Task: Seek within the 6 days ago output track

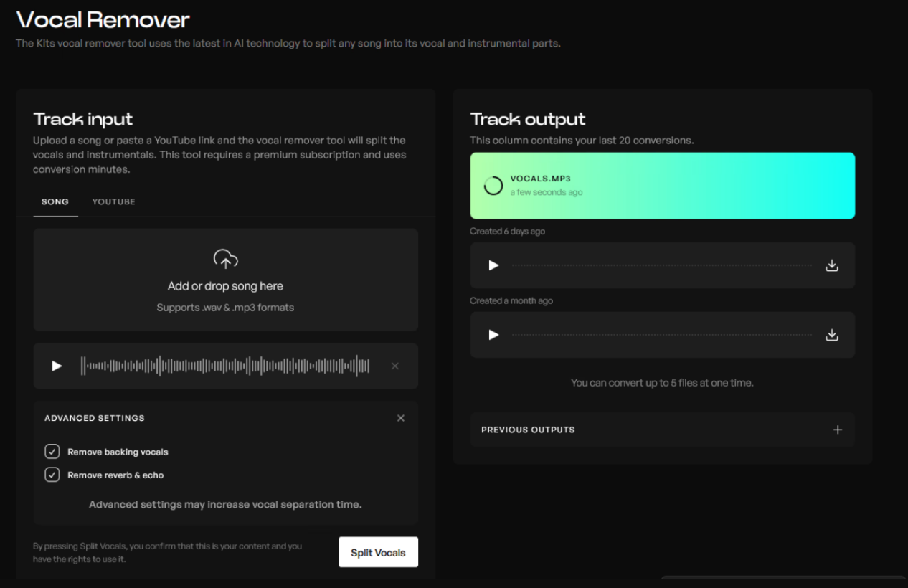Action: click(662, 265)
